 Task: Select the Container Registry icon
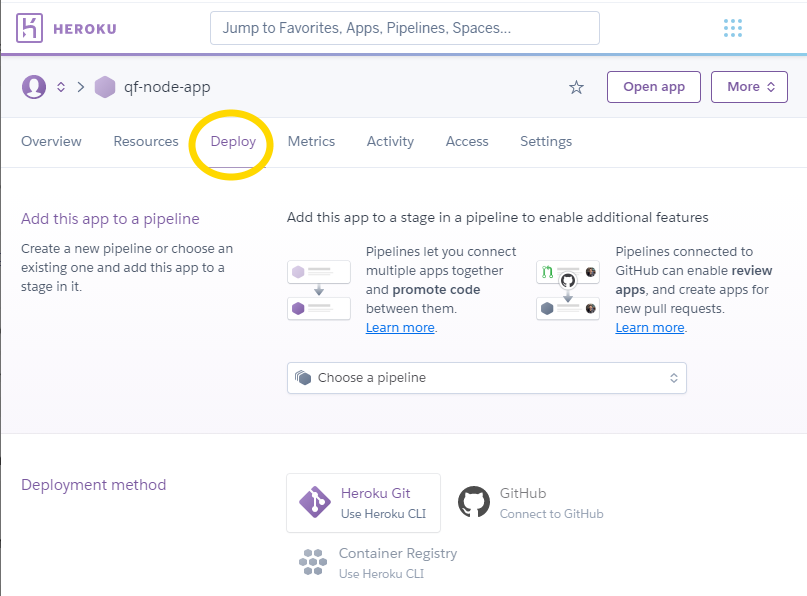pyautogui.click(x=313, y=562)
